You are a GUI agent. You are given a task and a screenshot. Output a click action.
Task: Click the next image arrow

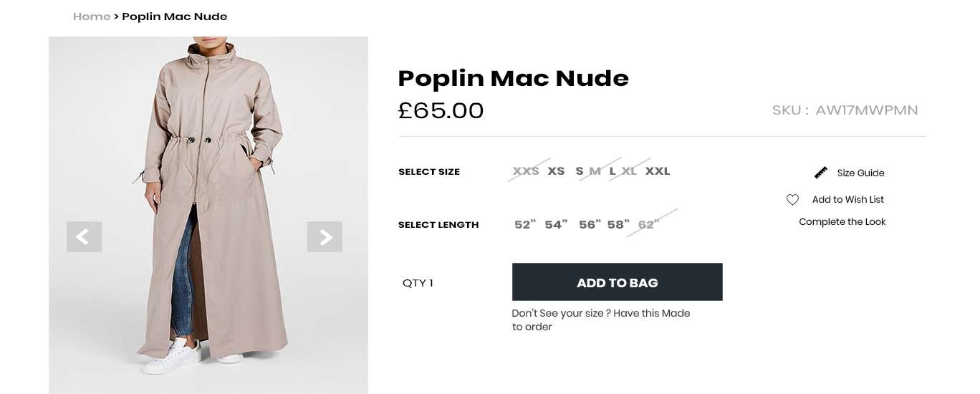pyautogui.click(x=325, y=236)
